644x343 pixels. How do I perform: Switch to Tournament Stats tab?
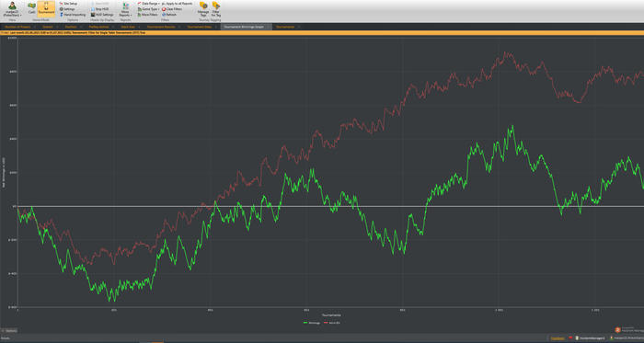[200, 27]
